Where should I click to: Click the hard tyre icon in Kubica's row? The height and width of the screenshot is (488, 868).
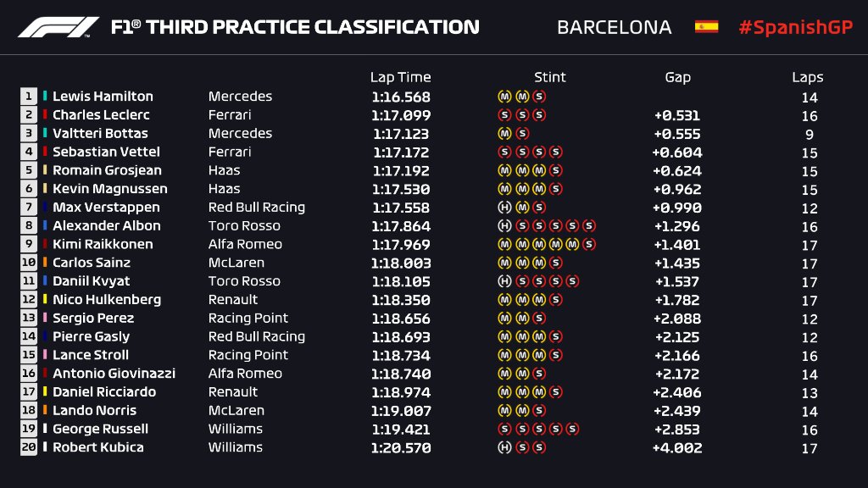pos(504,447)
